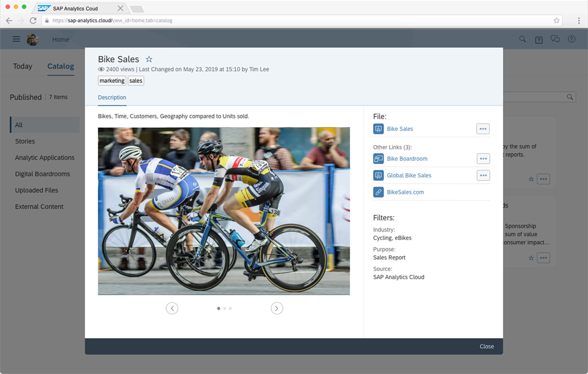
Task: Select the second carousel page dot
Action: tap(225, 309)
